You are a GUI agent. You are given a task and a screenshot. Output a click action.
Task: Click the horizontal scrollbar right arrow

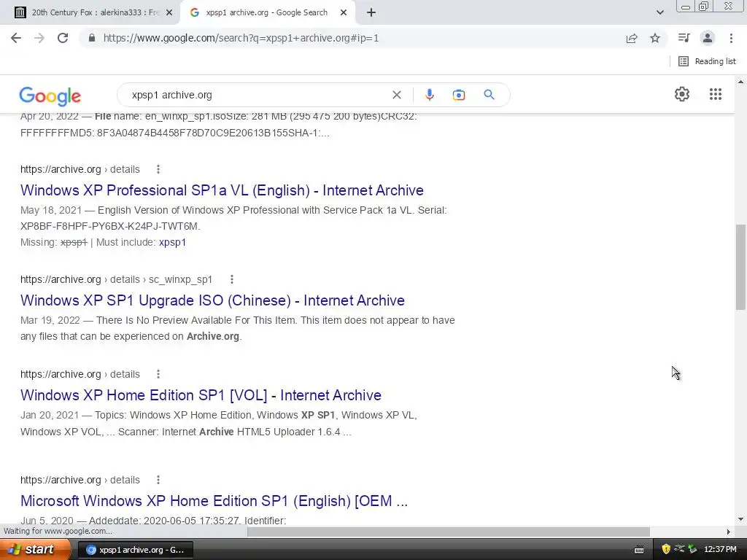(x=729, y=532)
